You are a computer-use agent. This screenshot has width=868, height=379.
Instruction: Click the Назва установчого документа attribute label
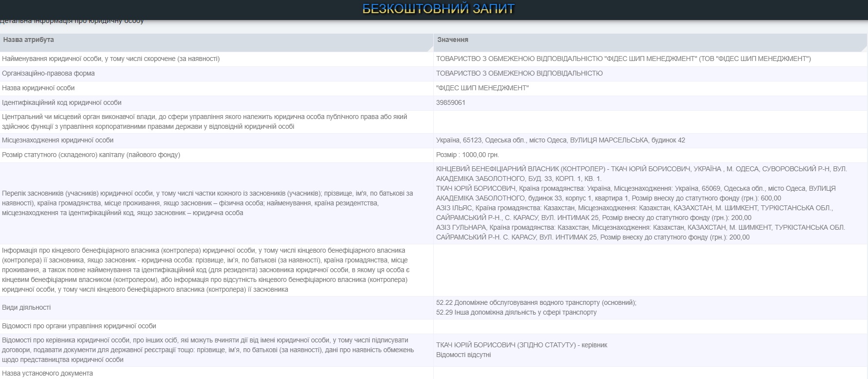click(47, 373)
